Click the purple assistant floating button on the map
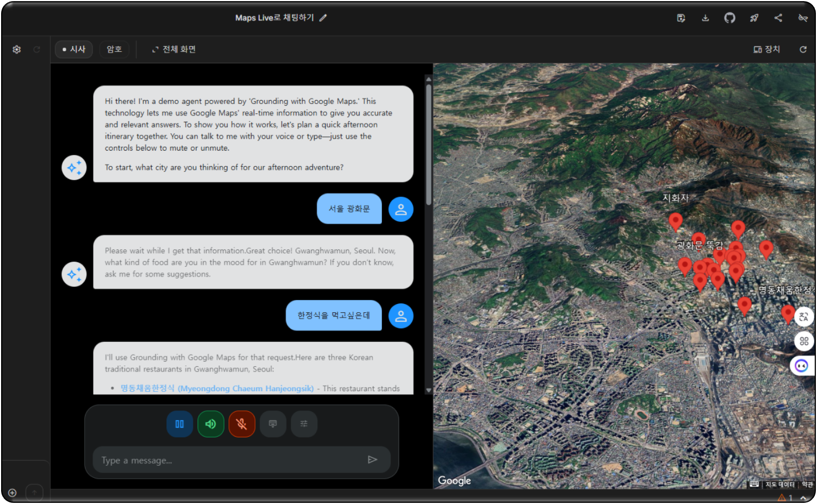This screenshot has height=504, width=817. [x=801, y=366]
